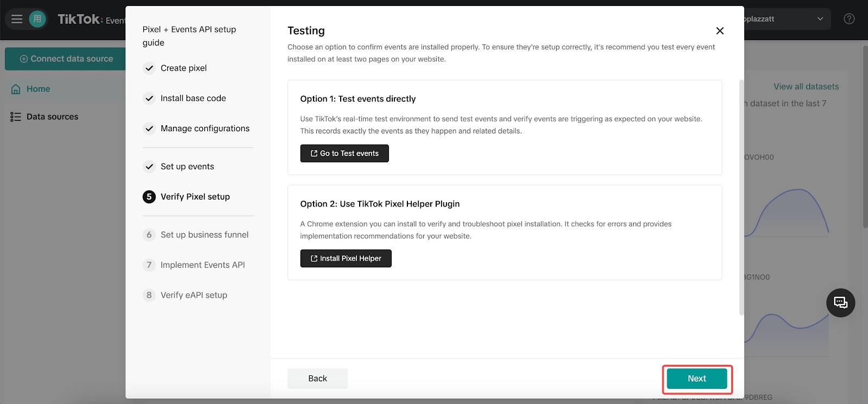Click the TikTok logo in header
The image size is (868, 404).
[x=80, y=20]
